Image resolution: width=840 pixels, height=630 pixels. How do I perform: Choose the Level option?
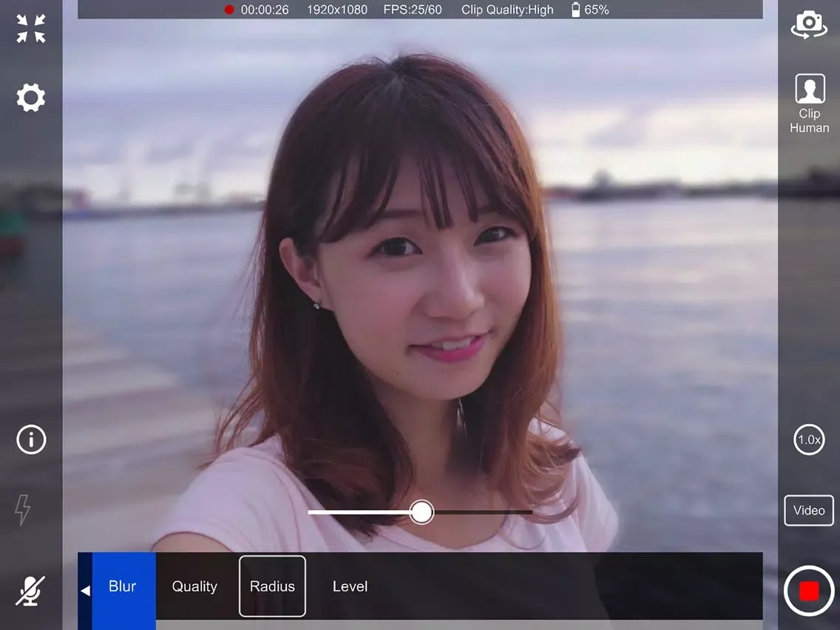(x=350, y=586)
